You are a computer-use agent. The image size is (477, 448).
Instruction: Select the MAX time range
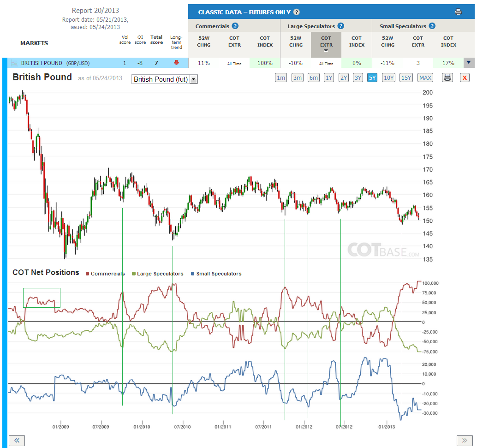[425, 78]
